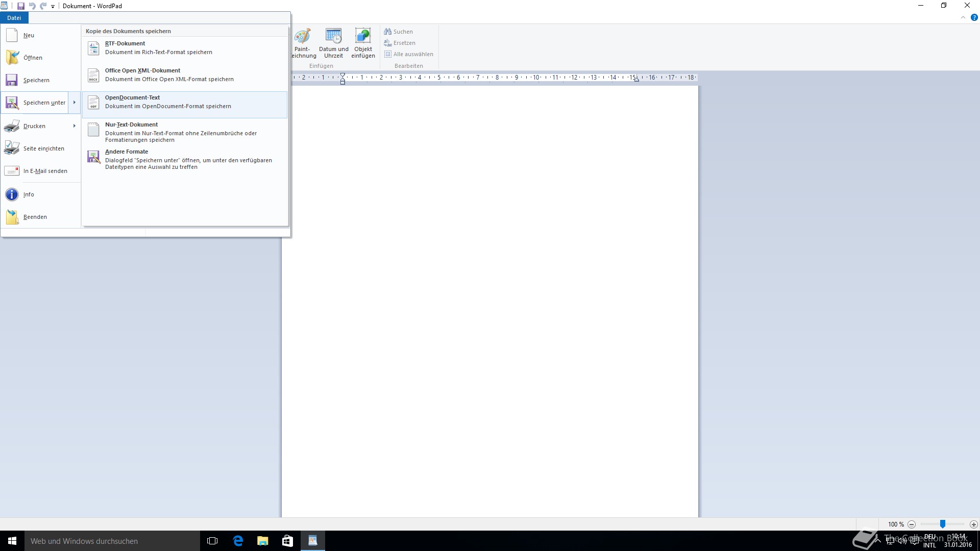The width and height of the screenshot is (980, 551).
Task: Open Seite einrichten page setup
Action: click(41, 148)
